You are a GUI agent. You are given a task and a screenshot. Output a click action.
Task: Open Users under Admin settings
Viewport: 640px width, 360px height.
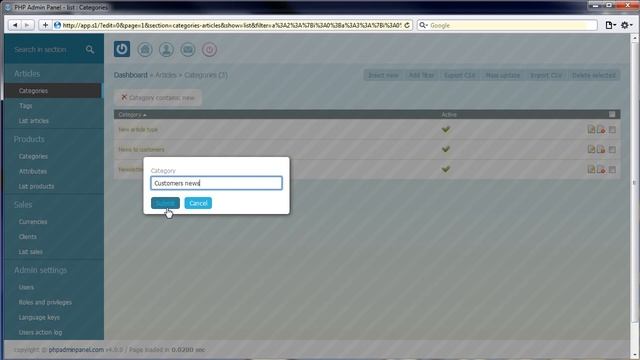[x=26, y=287]
